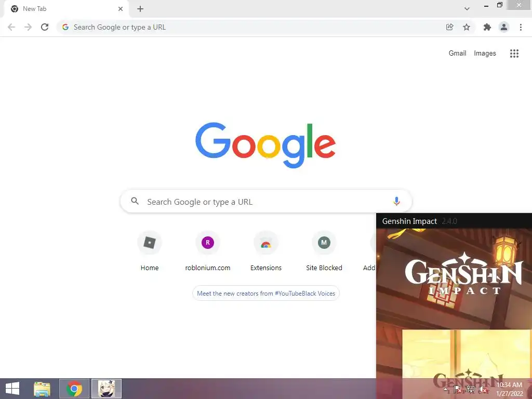The height and width of the screenshot is (399, 532).
Task: Open File Explorer from taskbar
Action: point(42,389)
